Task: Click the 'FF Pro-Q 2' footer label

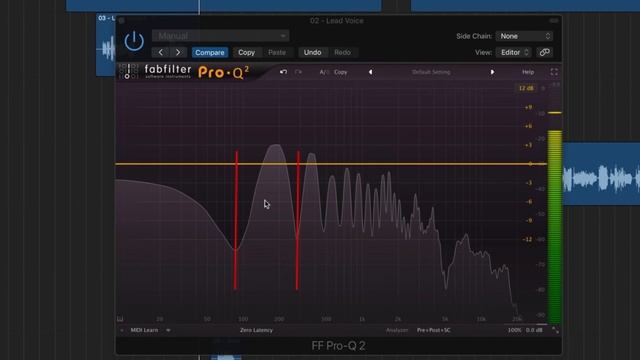Action: click(x=338, y=346)
